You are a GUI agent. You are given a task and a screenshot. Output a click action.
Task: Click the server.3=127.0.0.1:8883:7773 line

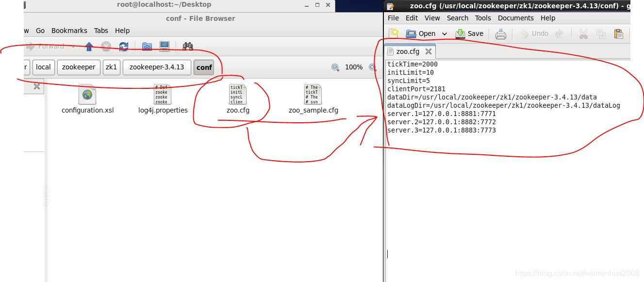pyautogui.click(x=442, y=130)
